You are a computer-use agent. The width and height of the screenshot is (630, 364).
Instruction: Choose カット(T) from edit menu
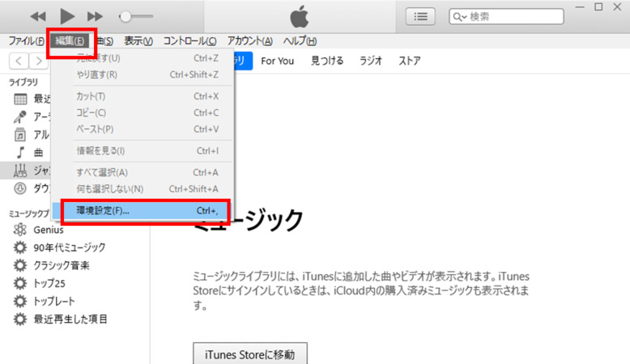click(143, 96)
